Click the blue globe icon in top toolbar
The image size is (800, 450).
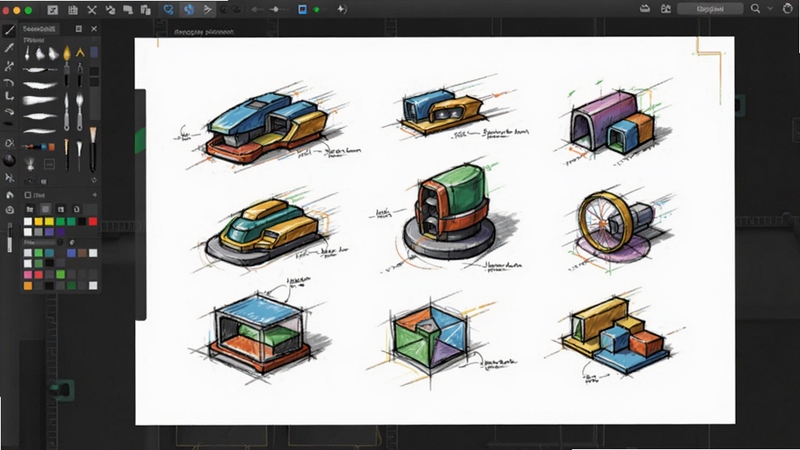189,10
